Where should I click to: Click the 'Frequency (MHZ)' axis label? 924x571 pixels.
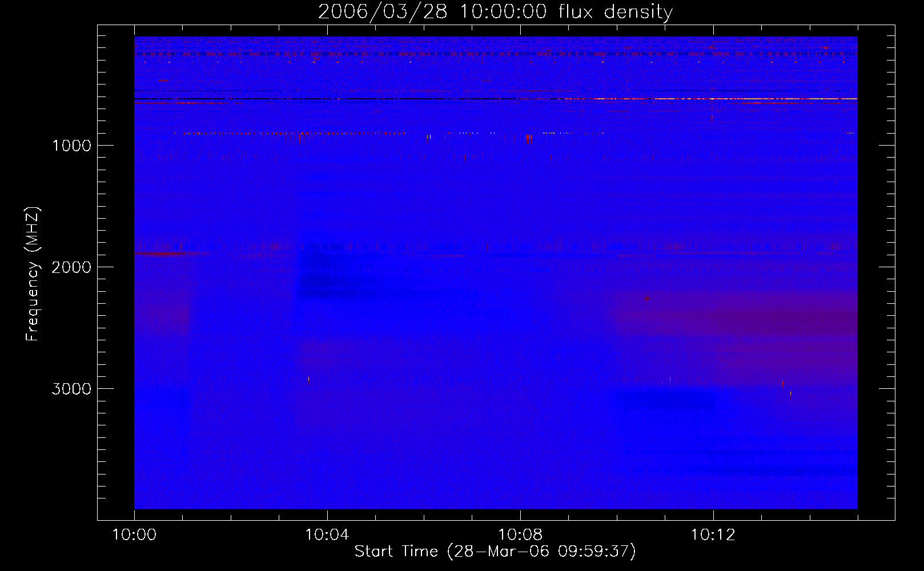(x=33, y=274)
